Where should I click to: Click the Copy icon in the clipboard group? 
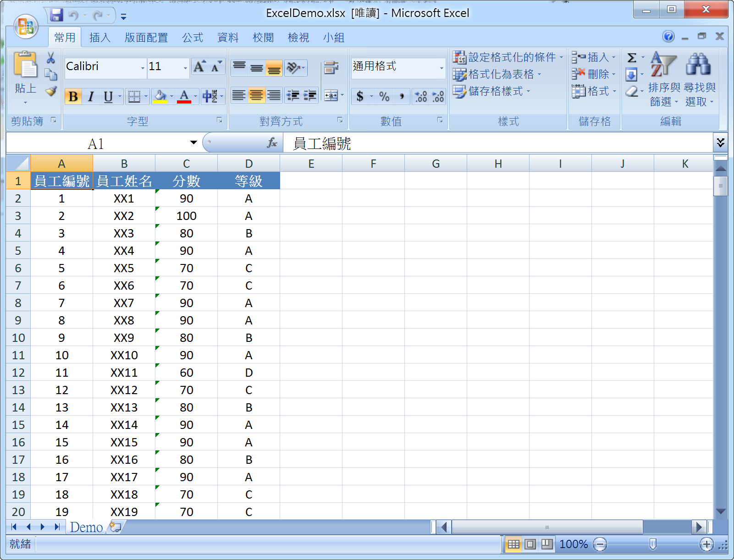(x=51, y=74)
